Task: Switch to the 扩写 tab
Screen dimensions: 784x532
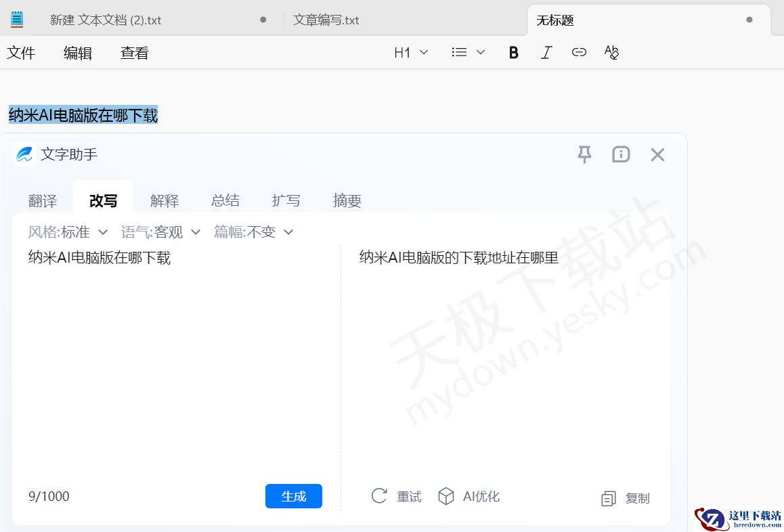Action: pyautogui.click(x=286, y=200)
